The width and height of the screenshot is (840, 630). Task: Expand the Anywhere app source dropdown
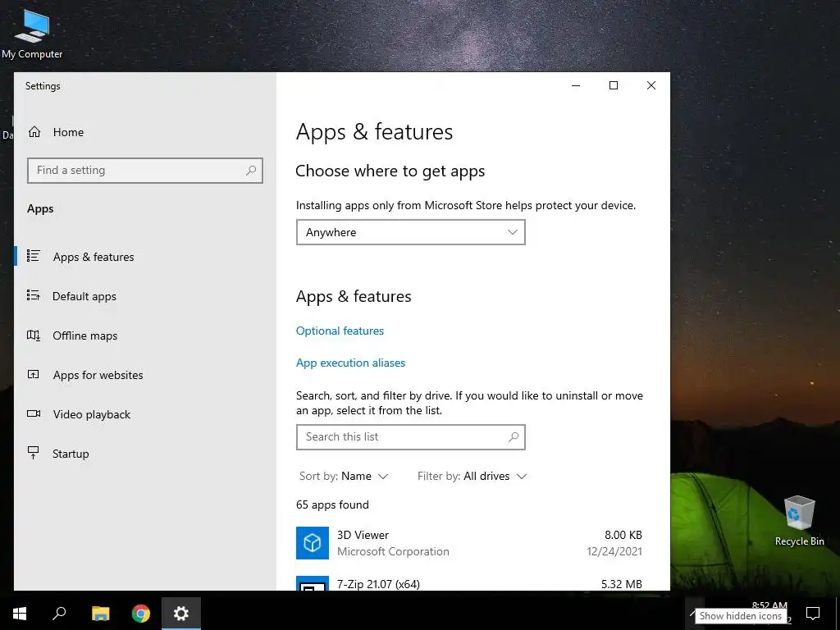tap(411, 232)
